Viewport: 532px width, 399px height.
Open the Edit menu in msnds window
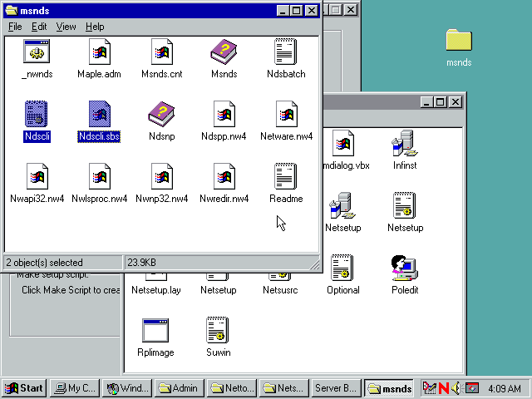pos(39,27)
